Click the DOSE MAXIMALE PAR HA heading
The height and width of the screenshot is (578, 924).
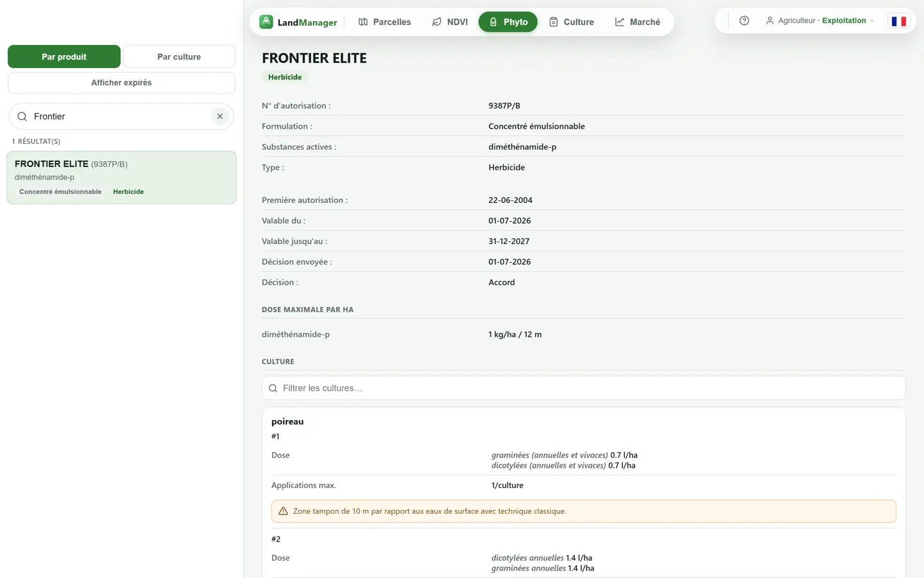pos(307,310)
